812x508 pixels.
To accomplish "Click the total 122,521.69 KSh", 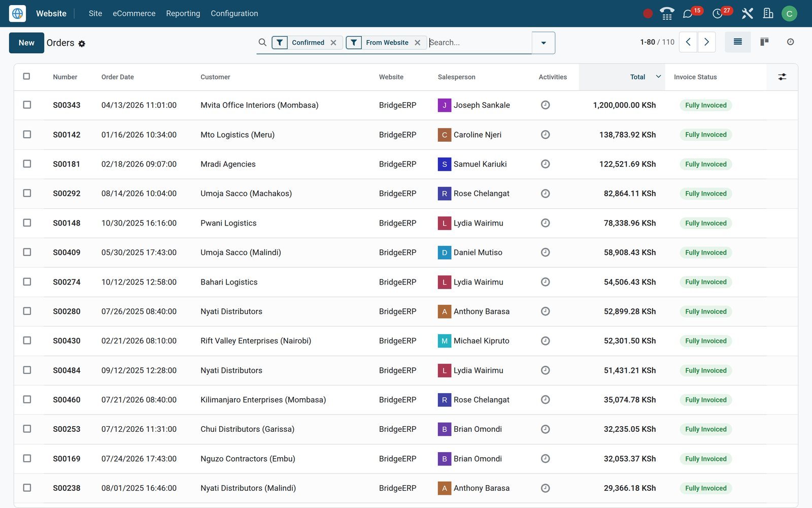I will (x=627, y=164).
